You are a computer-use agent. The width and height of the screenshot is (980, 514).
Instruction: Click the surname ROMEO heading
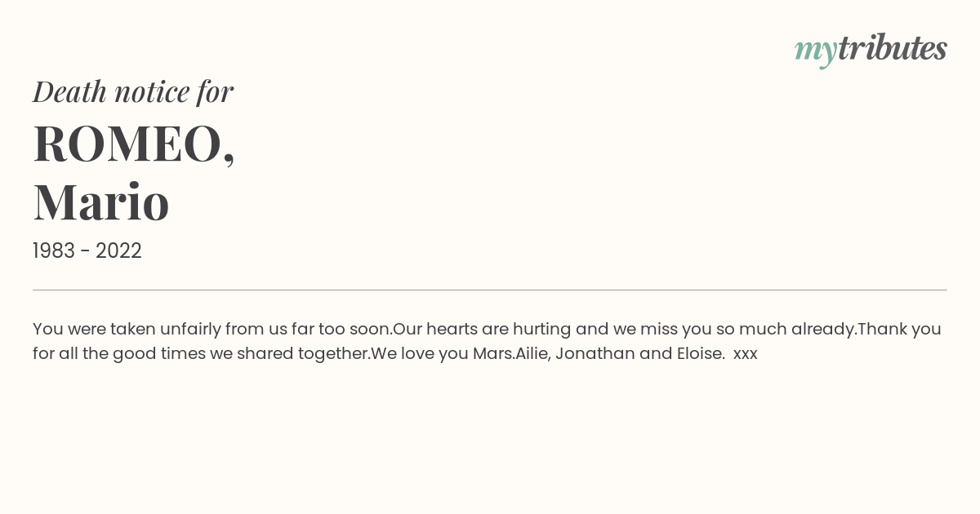click(x=134, y=144)
